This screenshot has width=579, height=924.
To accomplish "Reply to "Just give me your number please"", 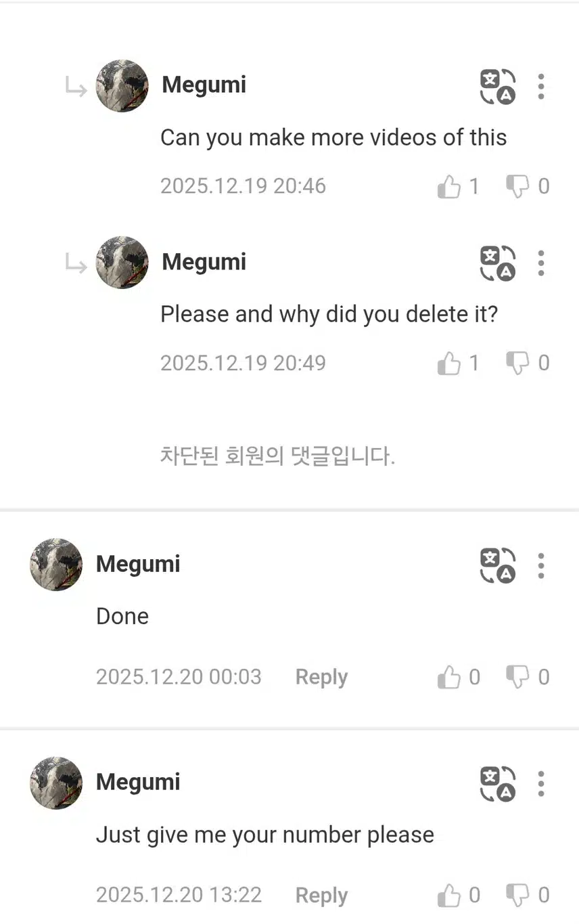I will (321, 896).
